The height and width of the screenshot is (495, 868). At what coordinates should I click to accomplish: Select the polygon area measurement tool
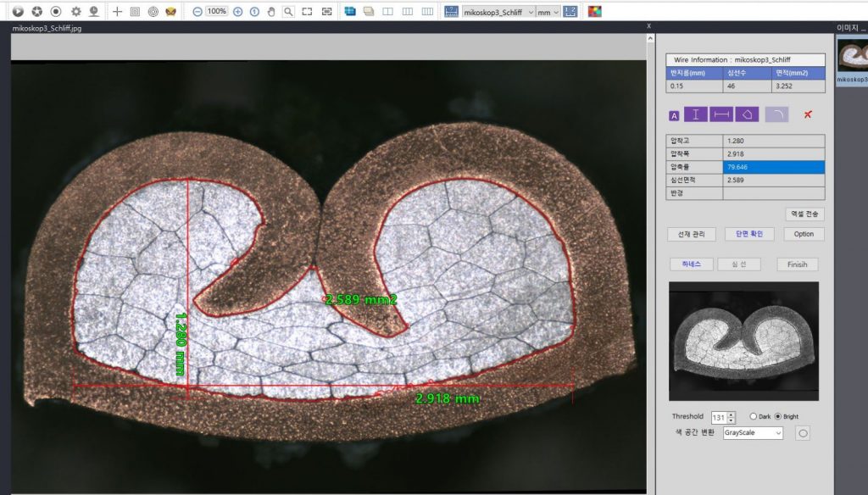tap(747, 114)
